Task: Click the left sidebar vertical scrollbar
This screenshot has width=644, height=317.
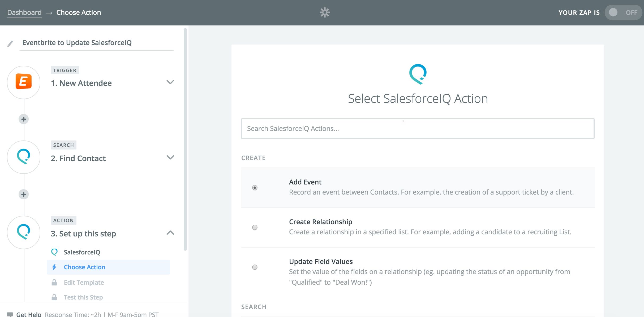Action: click(x=185, y=139)
